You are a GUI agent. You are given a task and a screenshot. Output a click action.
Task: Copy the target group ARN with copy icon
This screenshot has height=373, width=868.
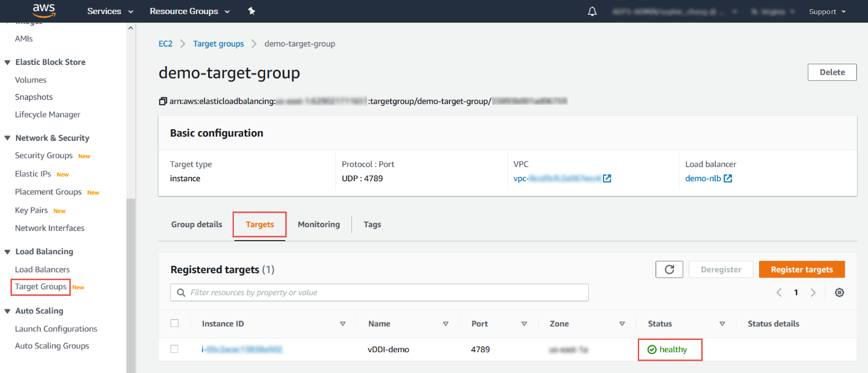tap(163, 101)
